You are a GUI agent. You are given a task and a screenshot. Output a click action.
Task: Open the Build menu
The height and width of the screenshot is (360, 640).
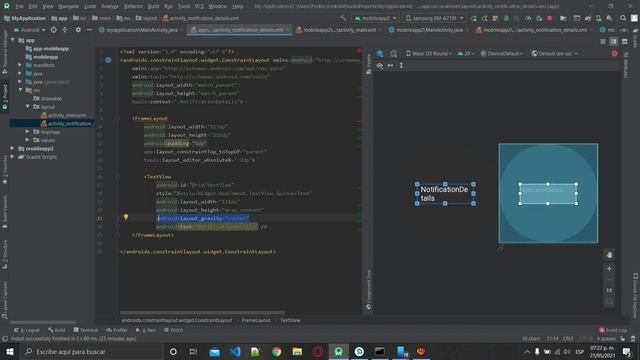point(153,6)
